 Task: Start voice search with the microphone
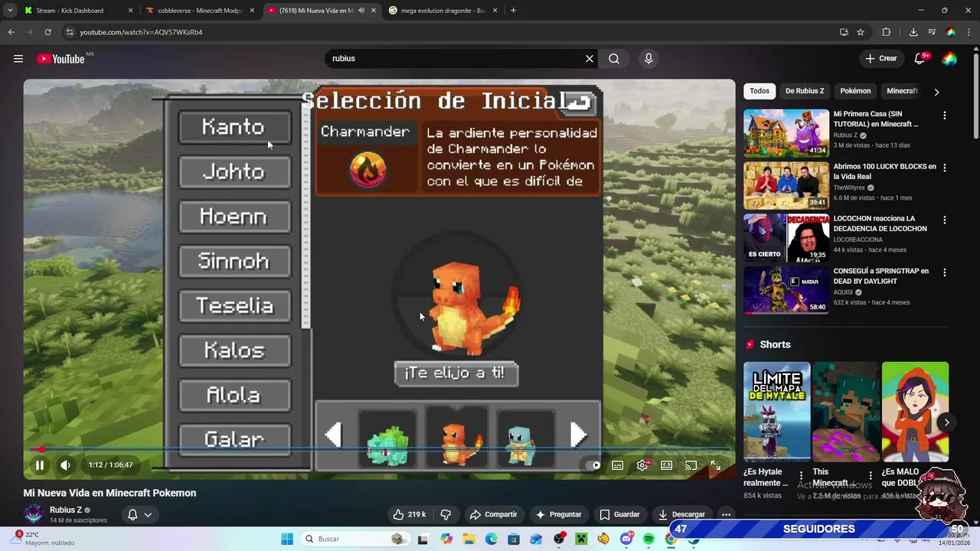tap(648, 59)
